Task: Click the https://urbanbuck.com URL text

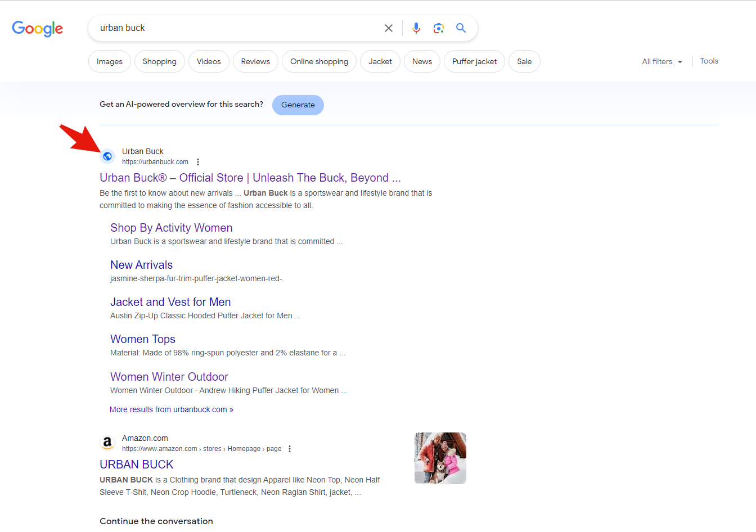Action: tap(155, 162)
